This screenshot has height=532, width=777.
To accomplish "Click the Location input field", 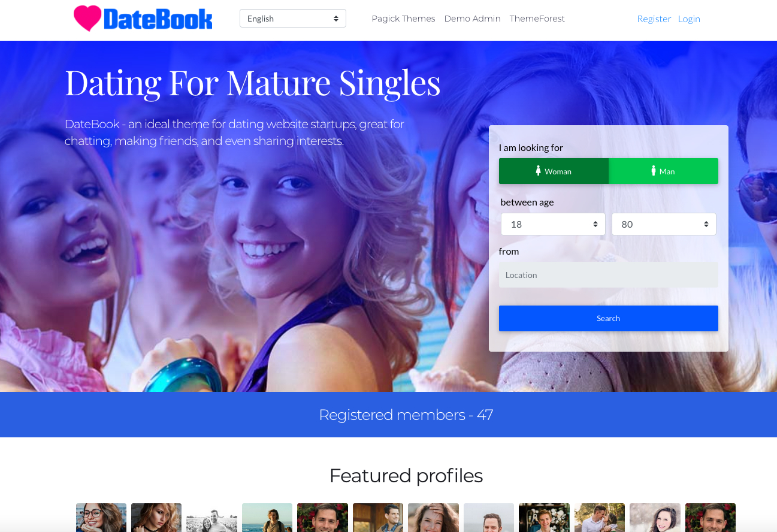I will (608, 275).
